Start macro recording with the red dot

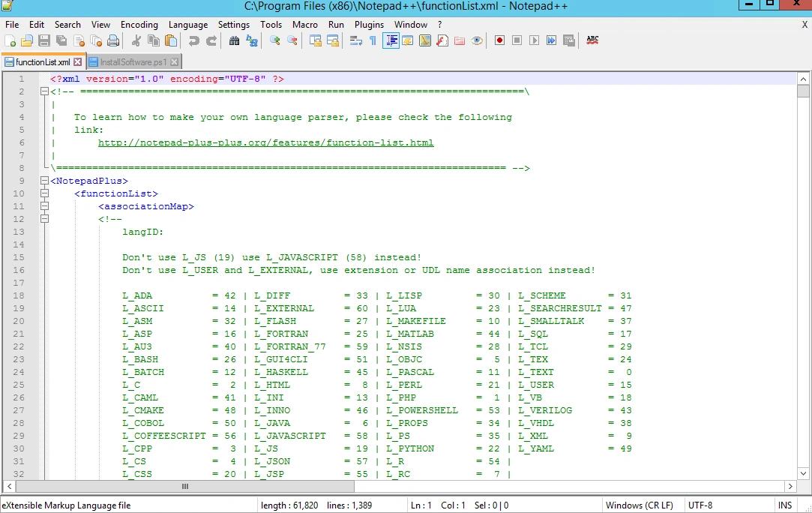point(499,40)
